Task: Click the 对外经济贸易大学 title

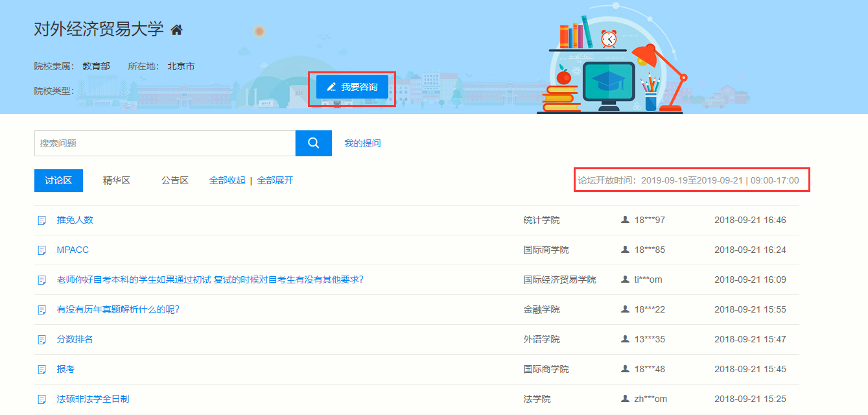Action: tap(99, 29)
